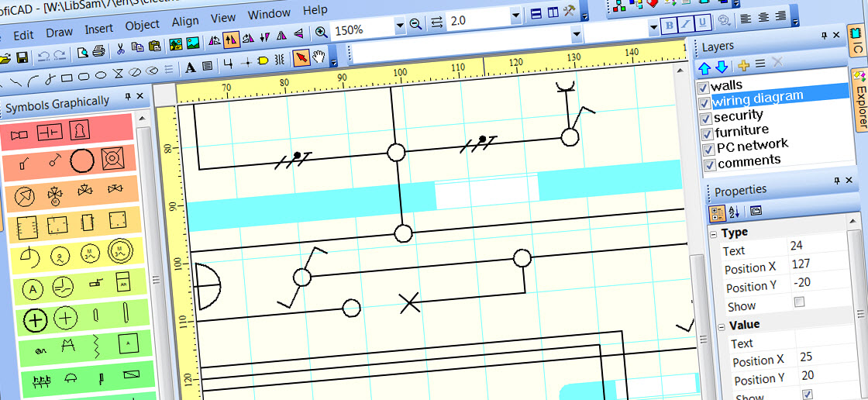868x400 pixels.
Task: Pick the ammeter A circle symbol
Action: click(33, 289)
